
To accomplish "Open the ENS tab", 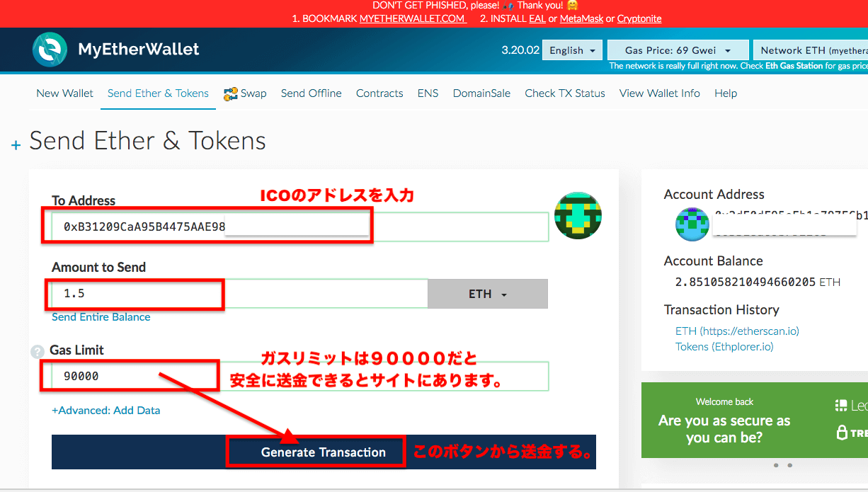I will pyautogui.click(x=428, y=93).
